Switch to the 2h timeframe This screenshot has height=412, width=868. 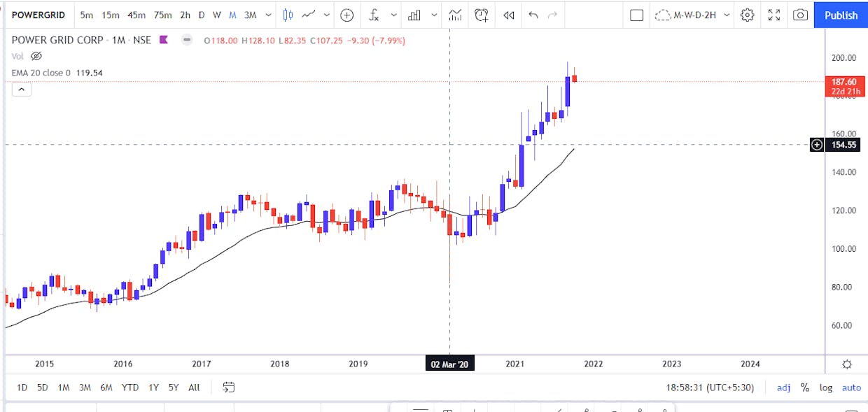(185, 15)
